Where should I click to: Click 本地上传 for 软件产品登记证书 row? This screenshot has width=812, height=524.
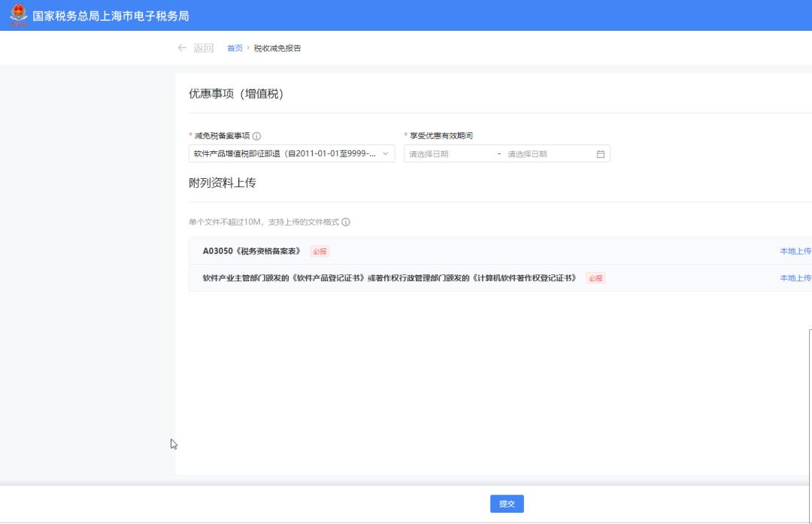(x=795, y=278)
